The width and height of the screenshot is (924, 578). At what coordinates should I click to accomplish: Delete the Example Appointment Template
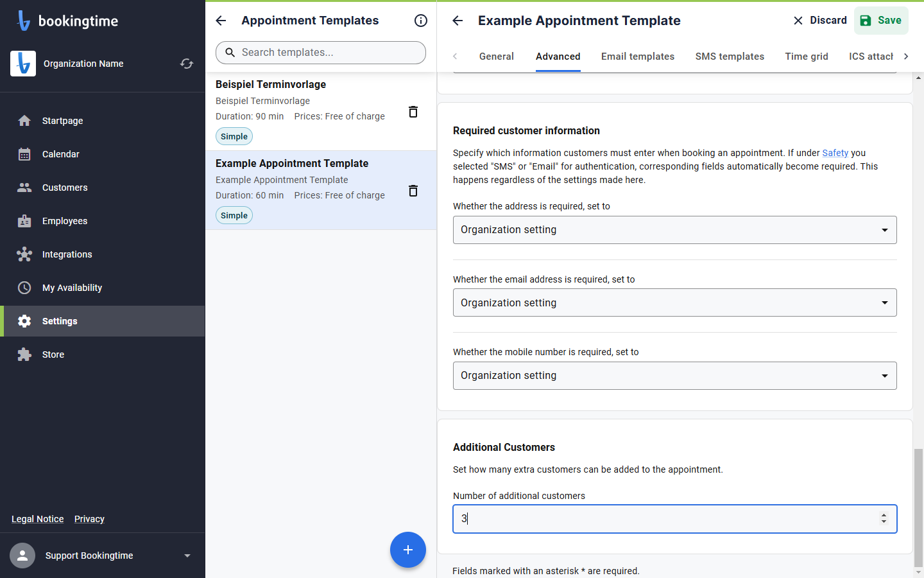tap(413, 191)
